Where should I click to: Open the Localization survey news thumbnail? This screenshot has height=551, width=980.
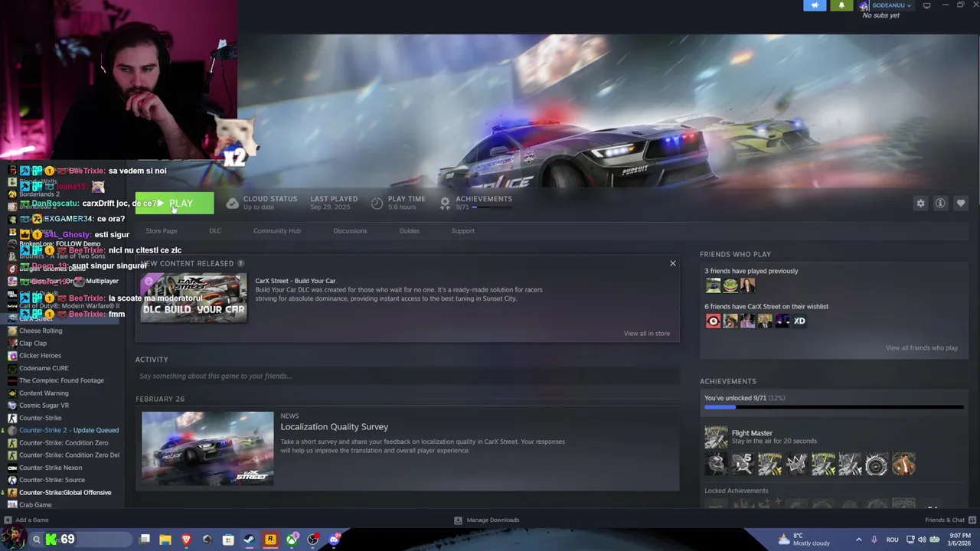point(207,448)
